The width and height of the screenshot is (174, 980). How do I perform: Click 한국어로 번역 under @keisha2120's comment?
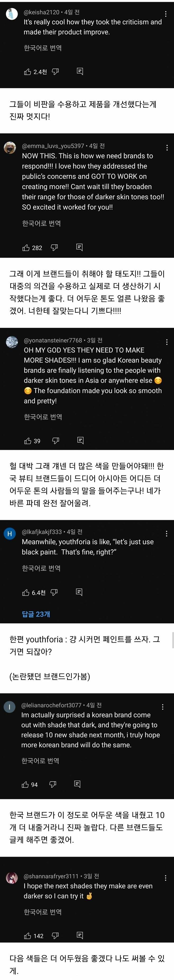[43, 48]
